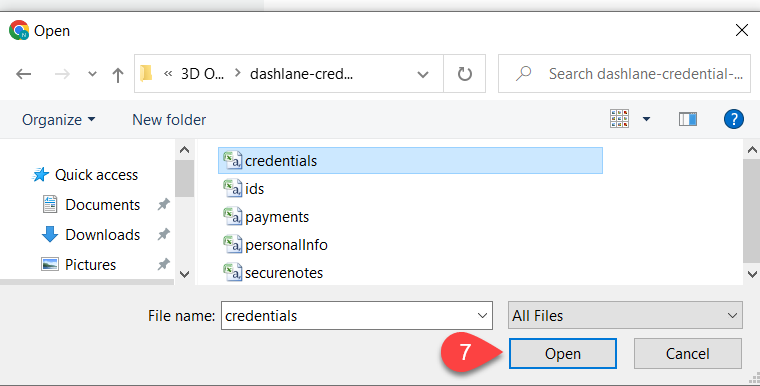760x386 pixels.
Task: Go back using the left arrow
Action: (x=23, y=74)
